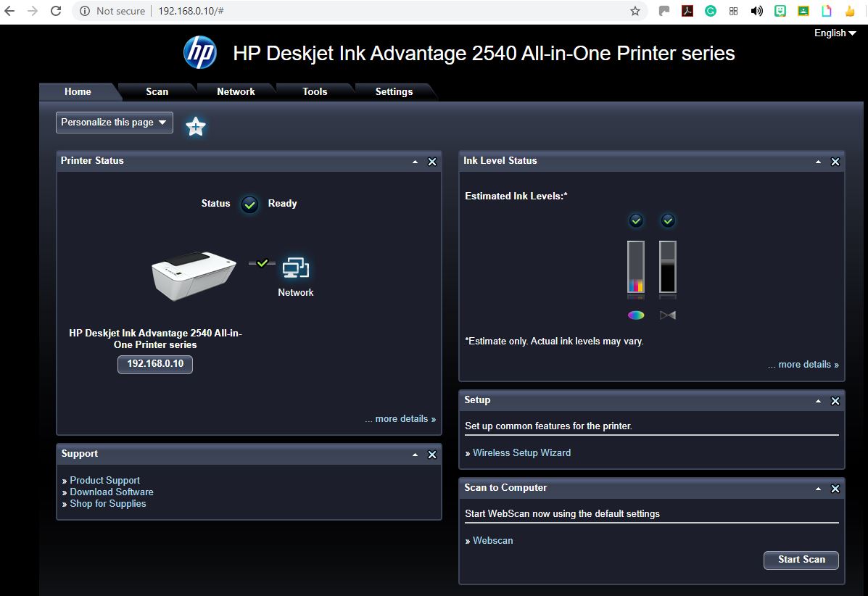Click the tri-color cartridge oval icon

coord(636,315)
